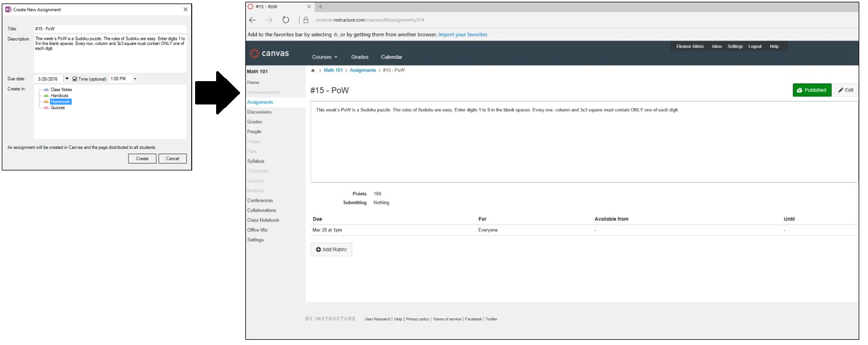This screenshot has height=345, width=868.
Task: Expand the 1:00 PM time dropdown
Action: 135,79
